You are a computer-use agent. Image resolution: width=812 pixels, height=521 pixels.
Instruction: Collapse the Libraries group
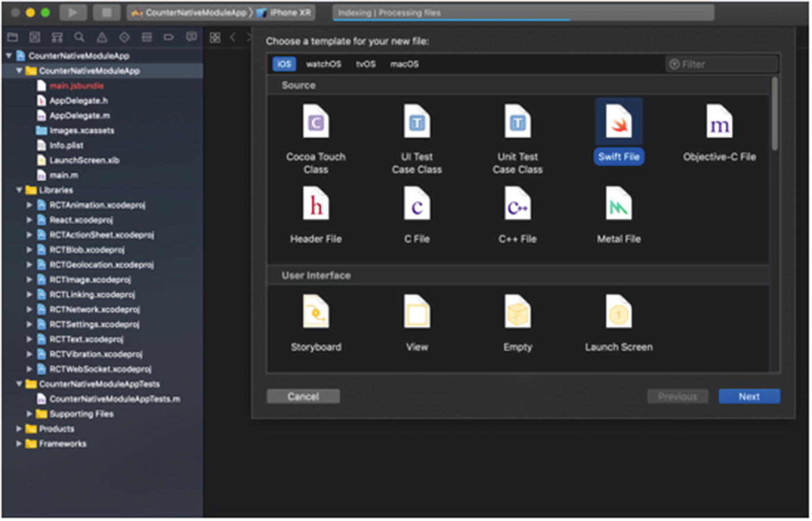(19, 190)
